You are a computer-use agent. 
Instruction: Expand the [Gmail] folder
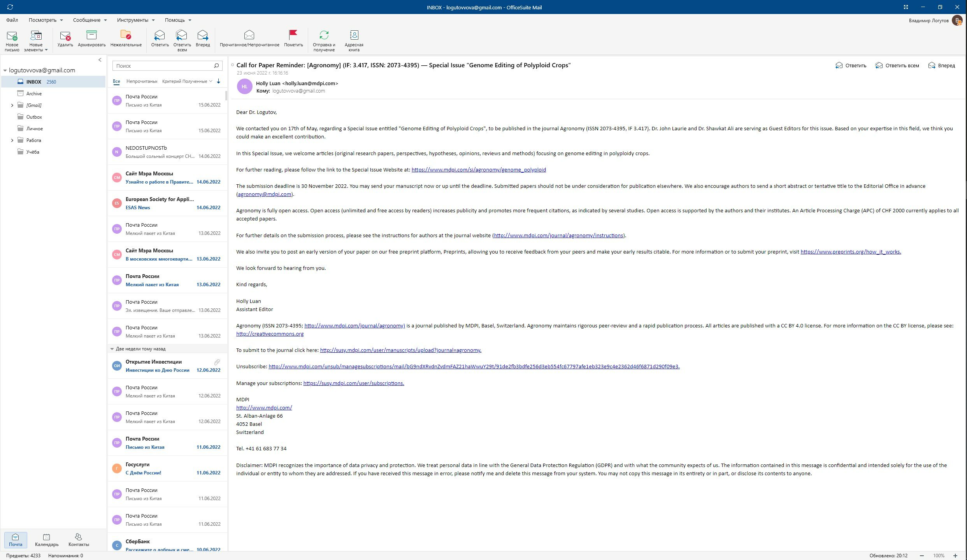pyautogui.click(x=12, y=105)
